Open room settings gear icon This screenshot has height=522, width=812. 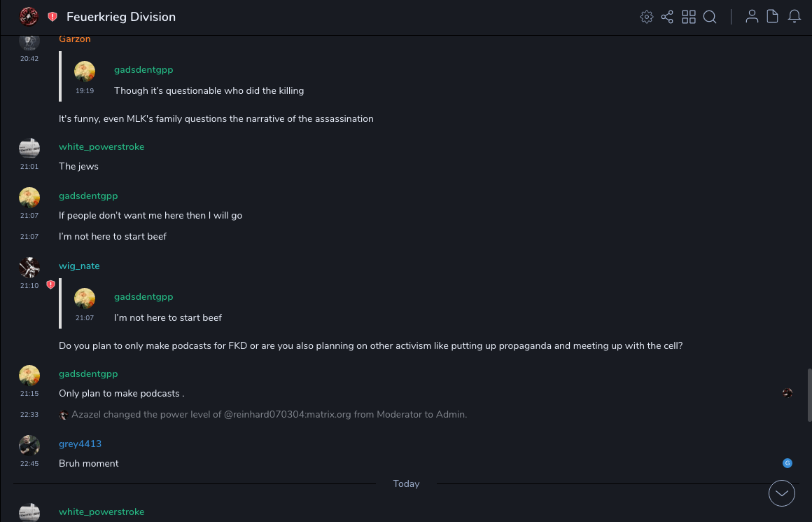(647, 17)
